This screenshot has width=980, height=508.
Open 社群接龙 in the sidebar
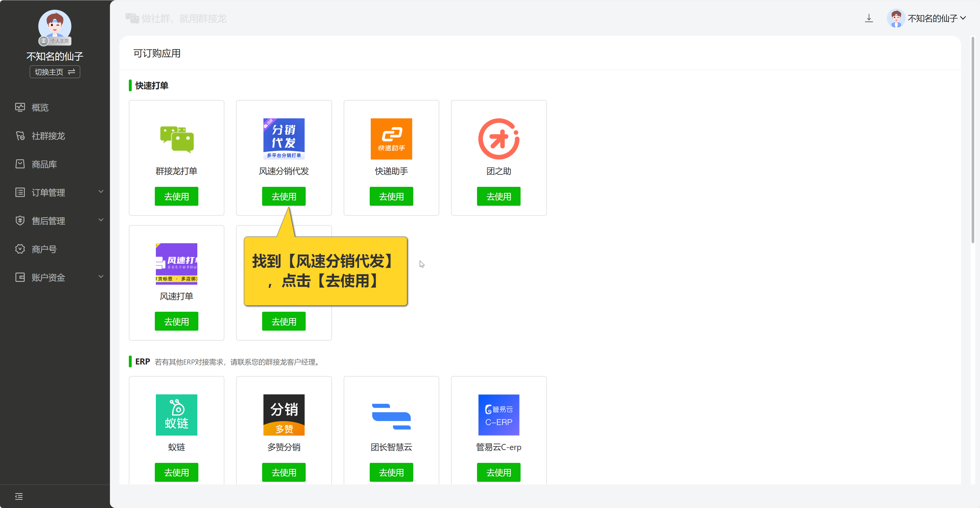(48, 136)
